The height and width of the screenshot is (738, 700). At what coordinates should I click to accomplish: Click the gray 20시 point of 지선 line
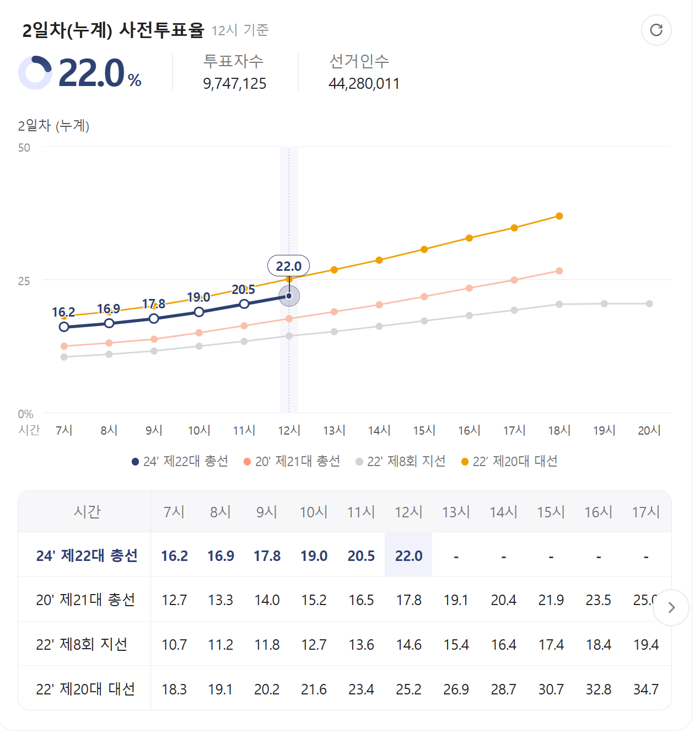(649, 304)
